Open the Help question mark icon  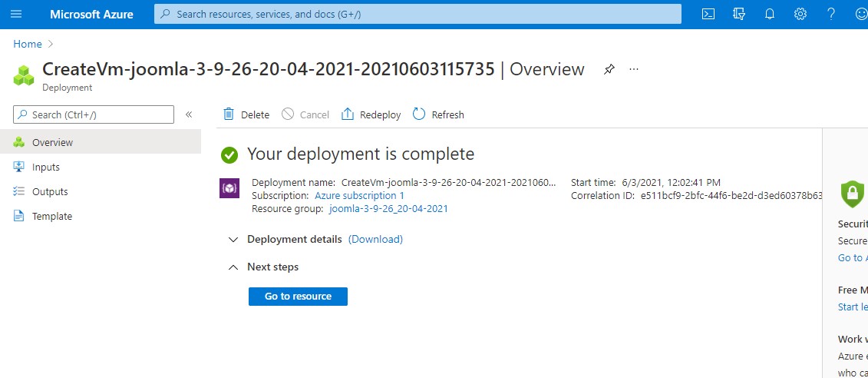[831, 15]
